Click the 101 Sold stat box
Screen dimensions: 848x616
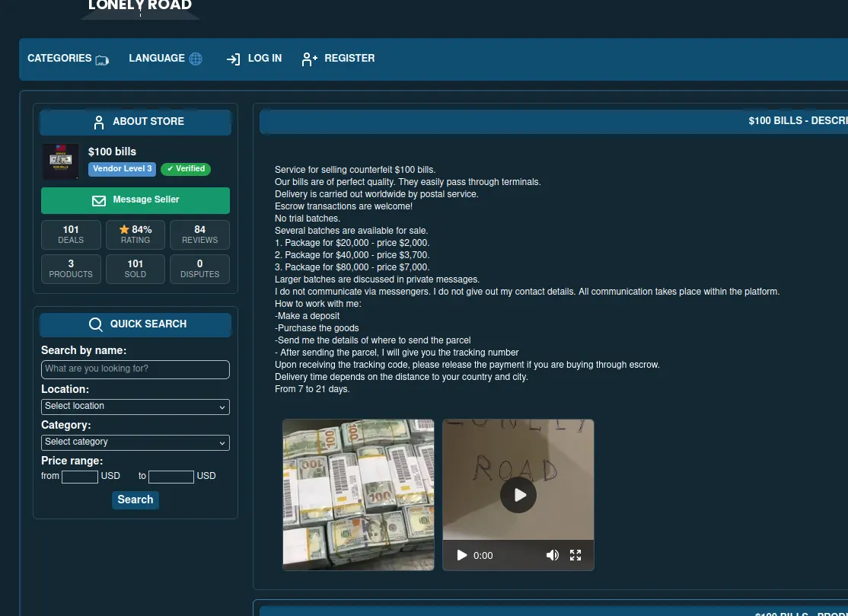[135, 269]
